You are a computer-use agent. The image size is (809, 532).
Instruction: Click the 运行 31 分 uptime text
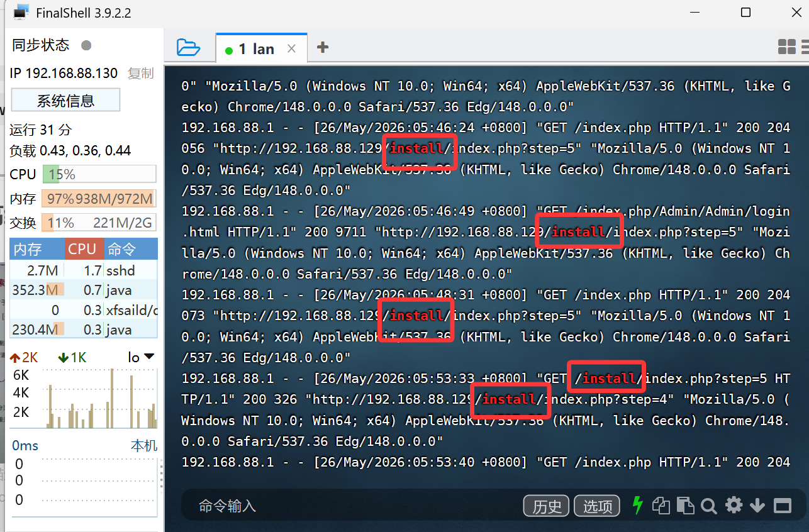pos(41,130)
